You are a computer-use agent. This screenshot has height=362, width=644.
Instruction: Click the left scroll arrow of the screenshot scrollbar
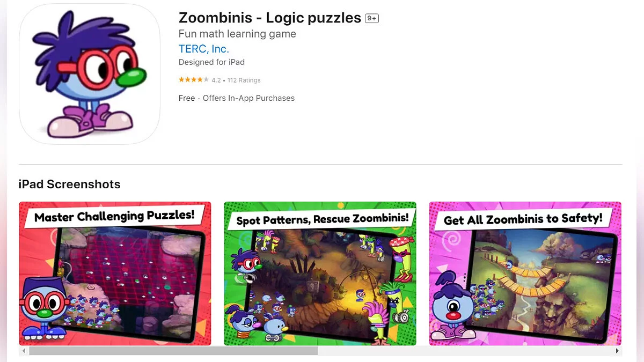point(24,351)
